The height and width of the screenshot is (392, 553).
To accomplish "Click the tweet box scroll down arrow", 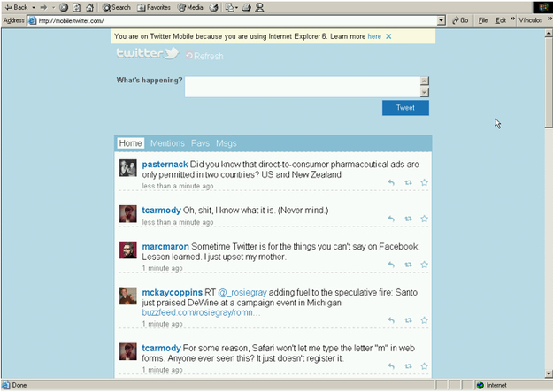I will pos(425,92).
